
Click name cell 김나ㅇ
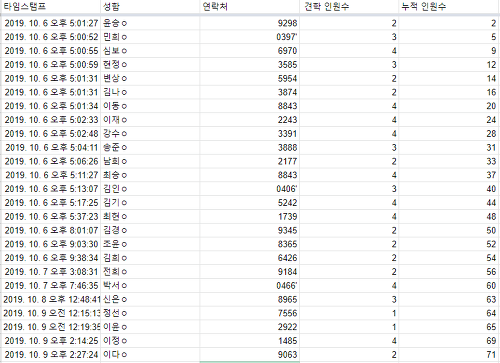coord(150,92)
